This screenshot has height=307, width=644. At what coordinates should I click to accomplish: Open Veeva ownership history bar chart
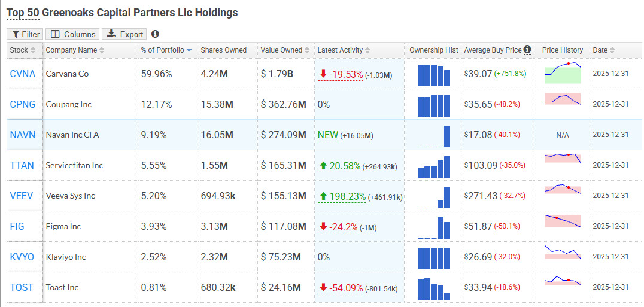[434, 197]
